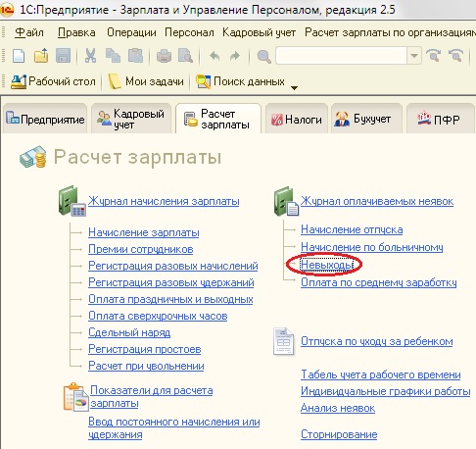Open the Невыходы link
The width and height of the screenshot is (476, 449).
point(327,265)
